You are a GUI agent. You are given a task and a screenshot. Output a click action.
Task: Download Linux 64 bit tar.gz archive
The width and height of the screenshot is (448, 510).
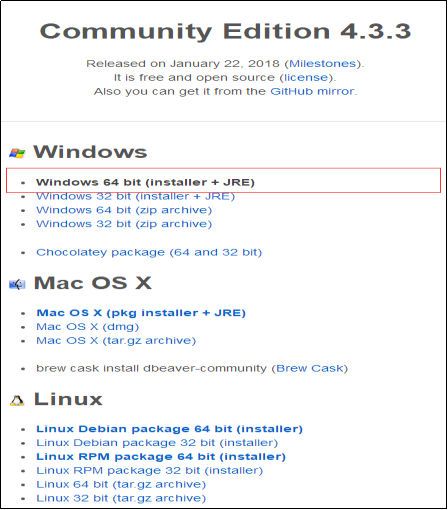[121, 484]
